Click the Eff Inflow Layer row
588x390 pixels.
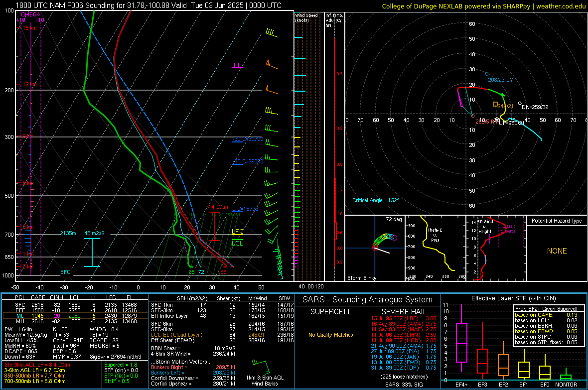[222, 316]
